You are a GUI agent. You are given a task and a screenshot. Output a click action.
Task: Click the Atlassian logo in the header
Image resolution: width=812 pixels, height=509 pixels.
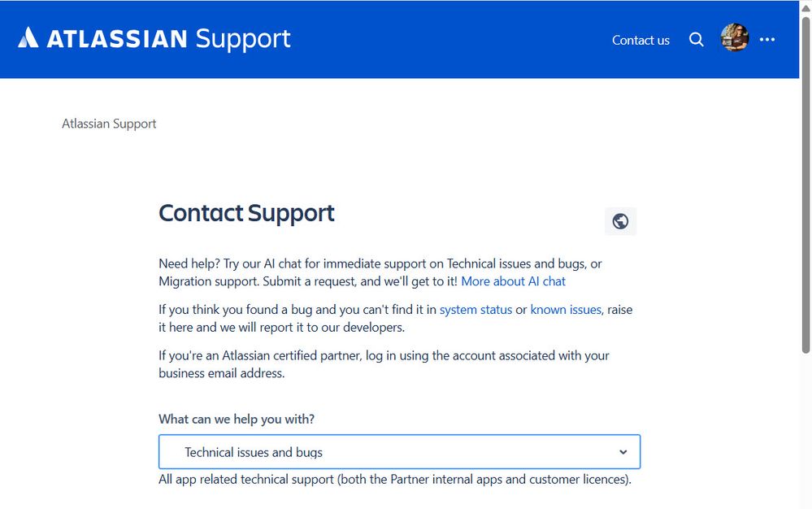[x=29, y=37]
